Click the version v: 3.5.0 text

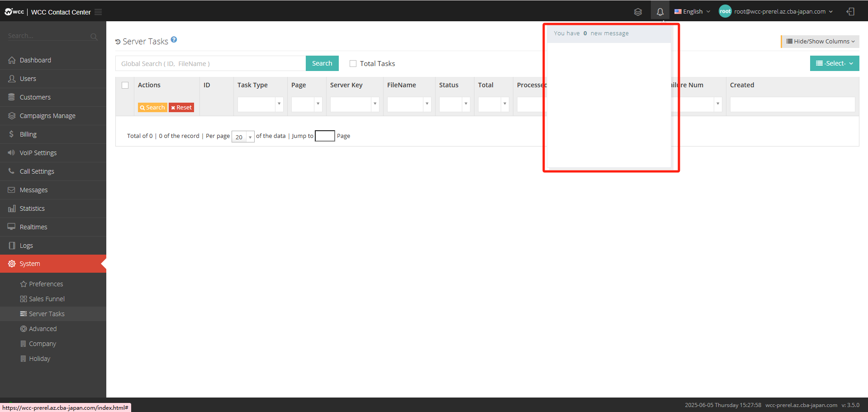(850, 405)
